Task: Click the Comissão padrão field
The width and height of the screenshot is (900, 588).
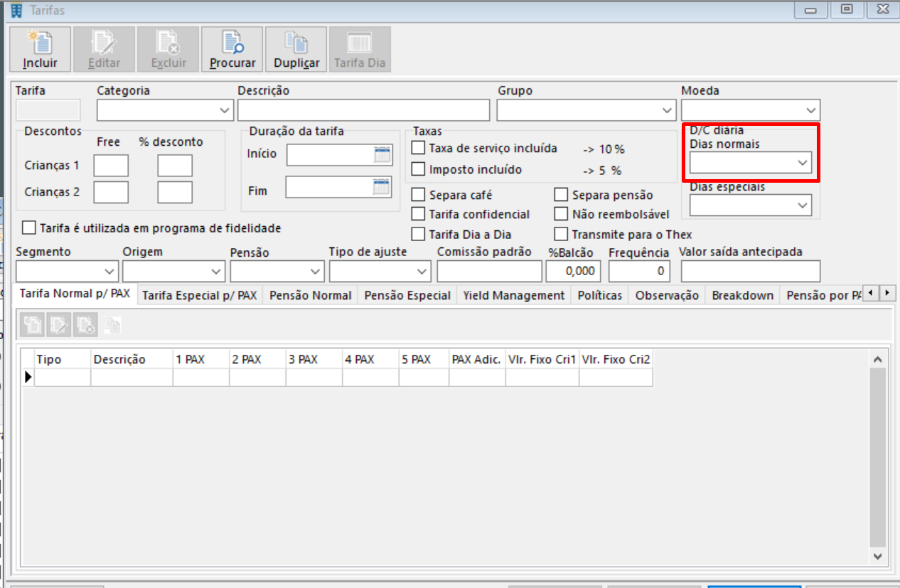Action: click(x=490, y=271)
